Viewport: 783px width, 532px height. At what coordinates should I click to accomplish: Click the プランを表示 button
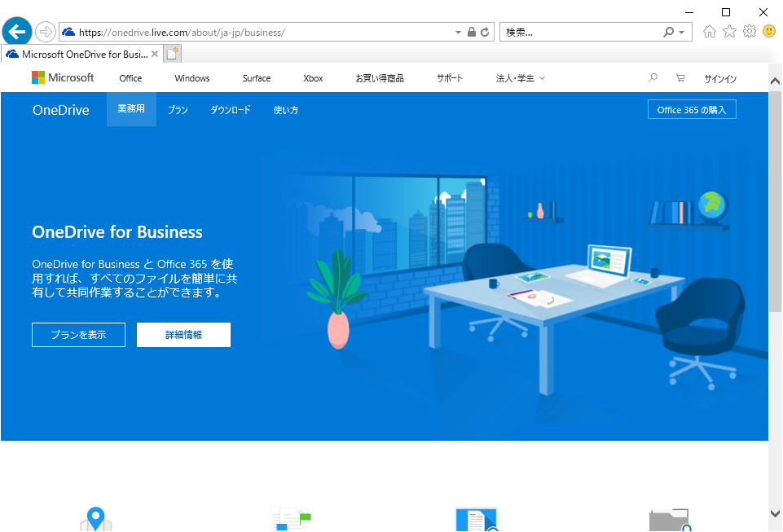coord(78,335)
